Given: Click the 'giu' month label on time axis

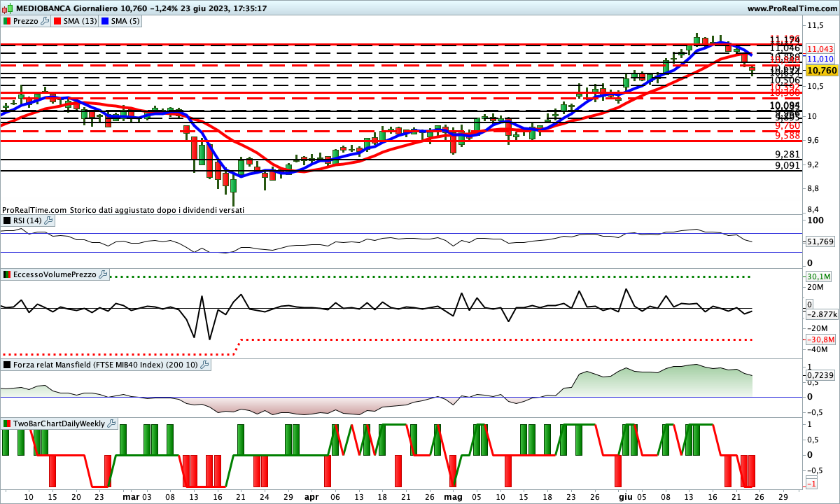Looking at the screenshot, I should (x=624, y=497).
